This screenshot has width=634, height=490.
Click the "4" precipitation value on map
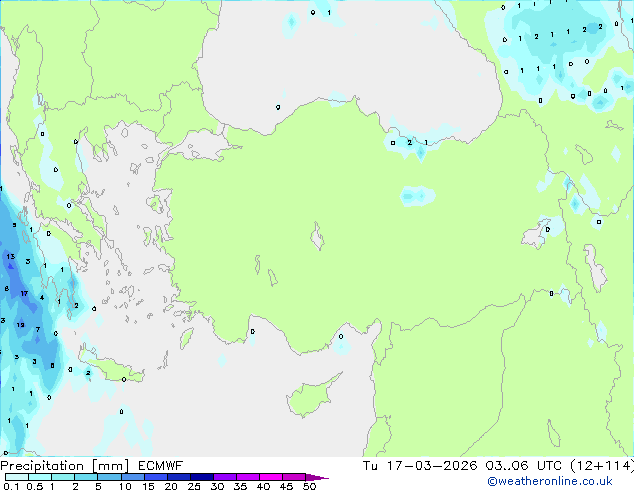click(42, 298)
